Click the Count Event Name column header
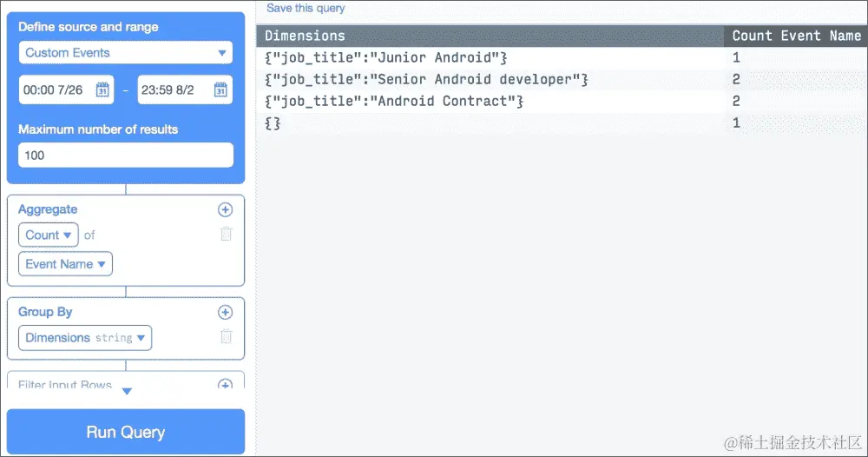 [x=797, y=36]
